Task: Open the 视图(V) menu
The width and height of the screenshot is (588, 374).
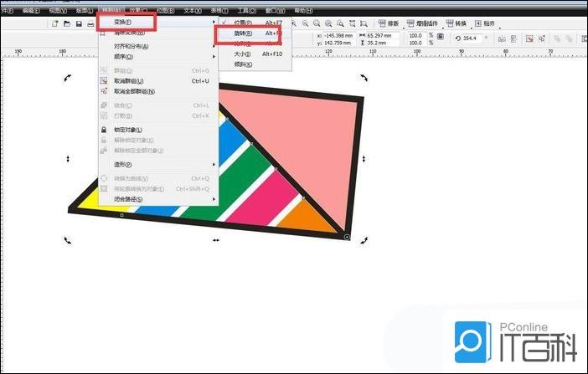Action: [x=58, y=11]
